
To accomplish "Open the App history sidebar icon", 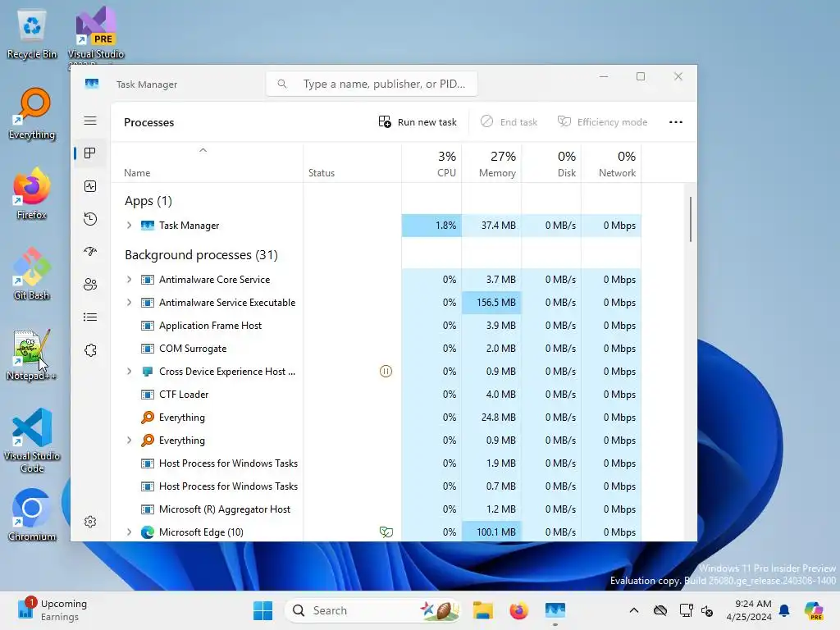I will [x=90, y=218].
